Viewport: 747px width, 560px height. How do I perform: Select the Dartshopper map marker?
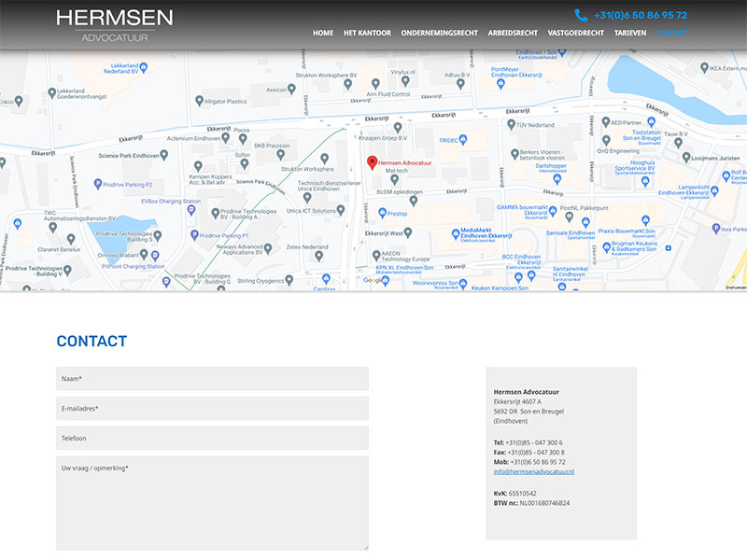(x=557, y=179)
